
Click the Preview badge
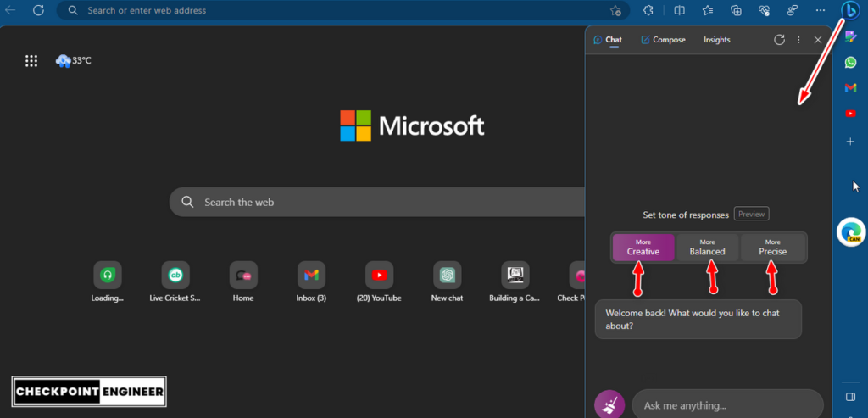click(x=751, y=214)
